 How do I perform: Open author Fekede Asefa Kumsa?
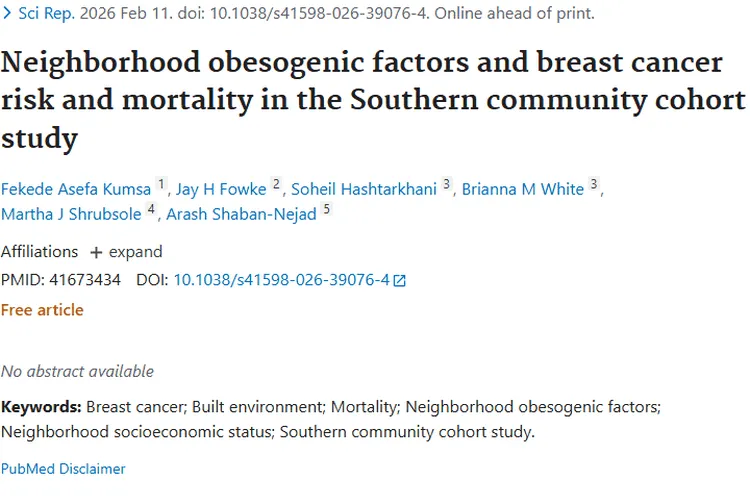75,190
